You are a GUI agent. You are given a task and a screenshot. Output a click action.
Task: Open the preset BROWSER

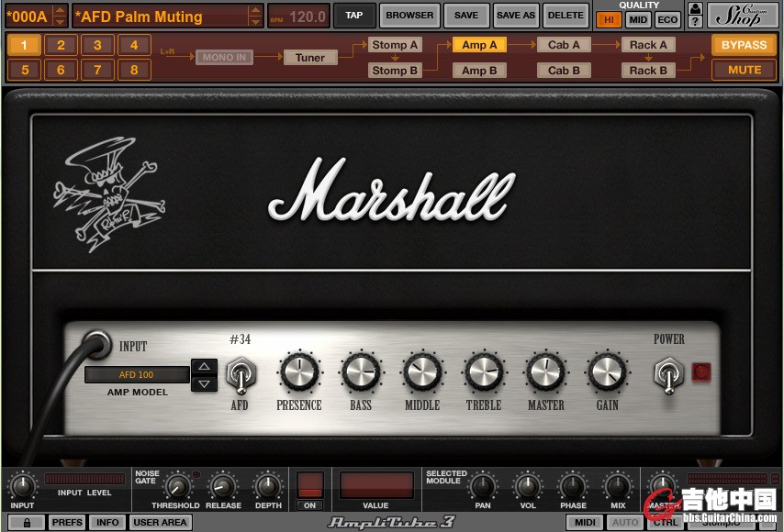(409, 16)
